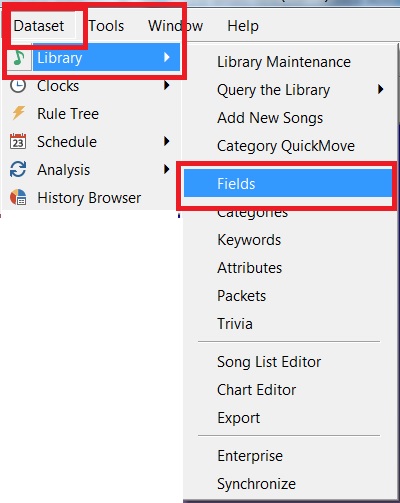
Task: Expand the Query the Library submenu arrow
Action: pyautogui.click(x=380, y=89)
